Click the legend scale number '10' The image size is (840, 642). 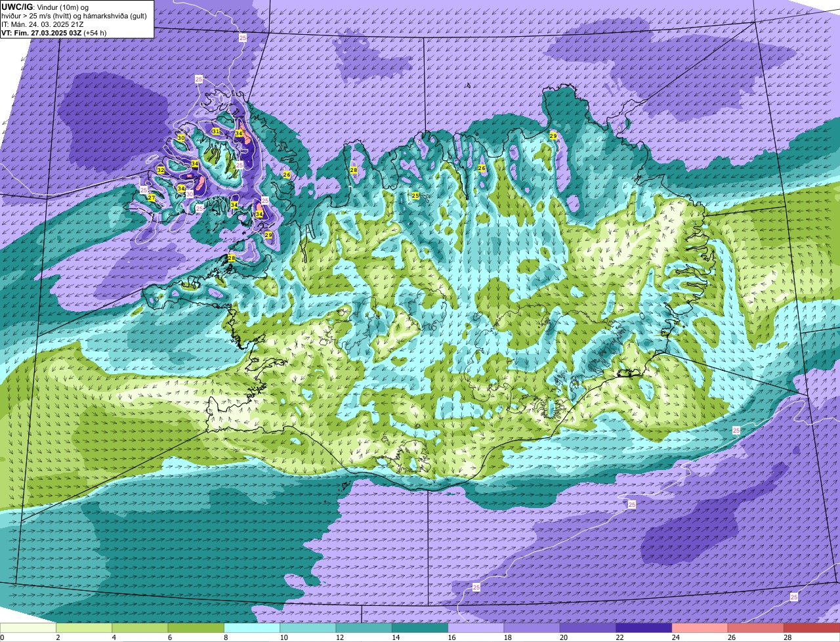(283, 637)
